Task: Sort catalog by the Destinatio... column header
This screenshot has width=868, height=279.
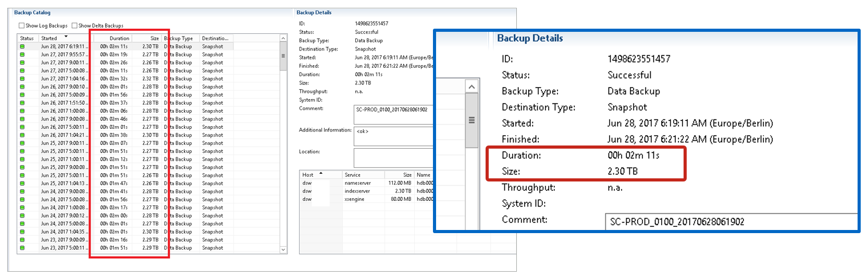Action: [x=215, y=38]
